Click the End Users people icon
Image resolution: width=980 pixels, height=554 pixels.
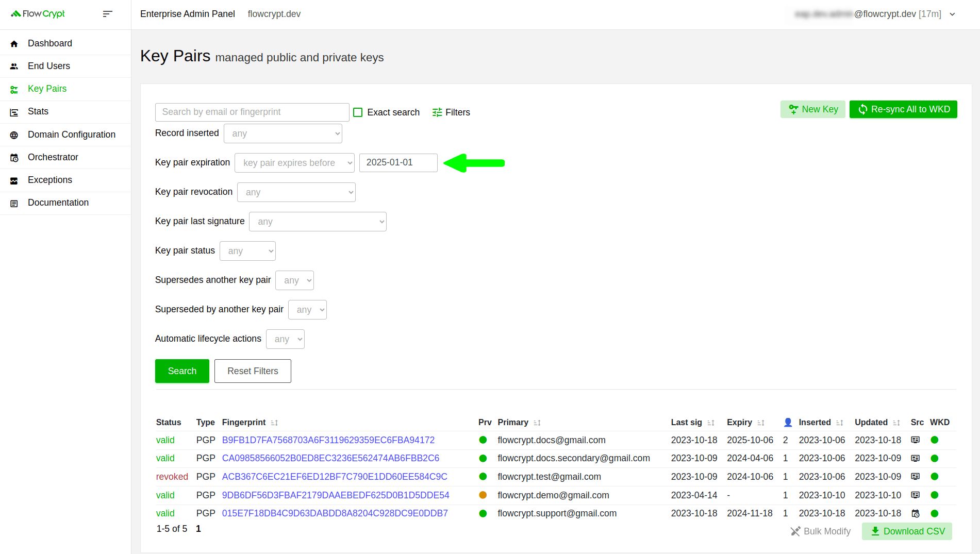[14, 66]
